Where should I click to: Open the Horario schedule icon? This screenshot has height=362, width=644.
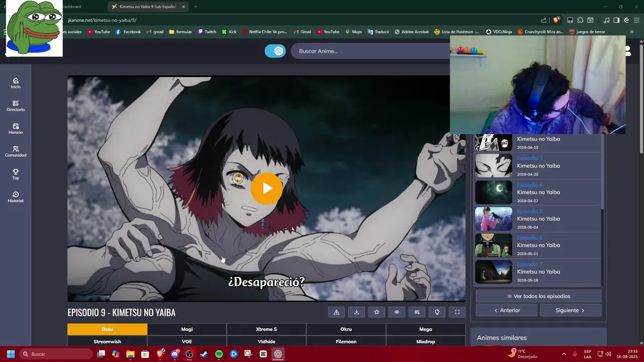click(16, 129)
